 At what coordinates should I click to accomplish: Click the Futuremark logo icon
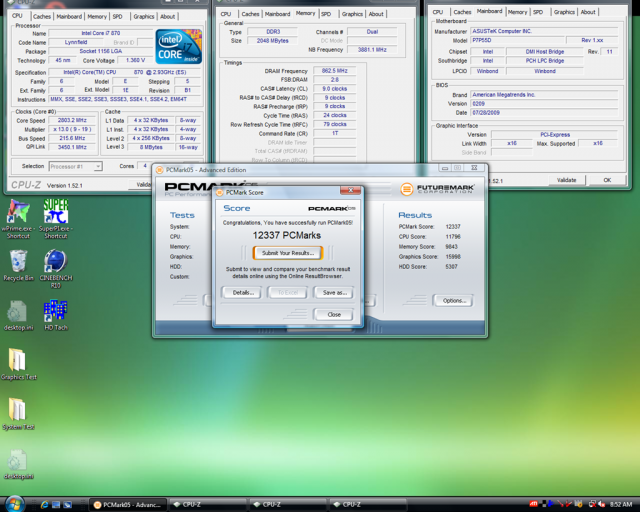(x=407, y=189)
